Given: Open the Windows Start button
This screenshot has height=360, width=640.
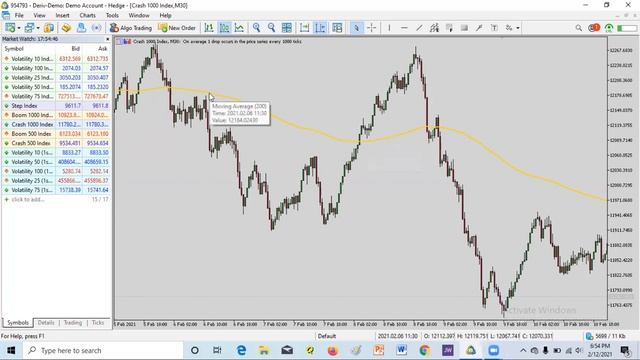Looking at the screenshot, I should (11, 350).
